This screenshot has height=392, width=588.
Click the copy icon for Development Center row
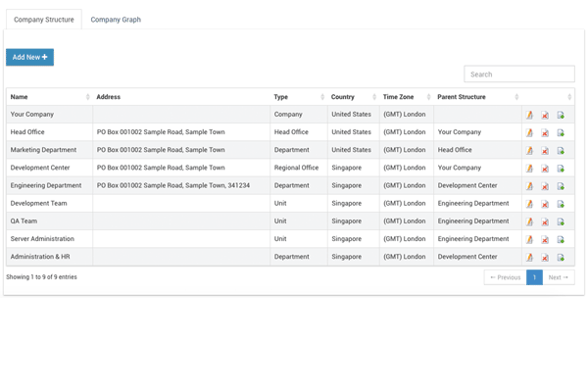point(561,169)
